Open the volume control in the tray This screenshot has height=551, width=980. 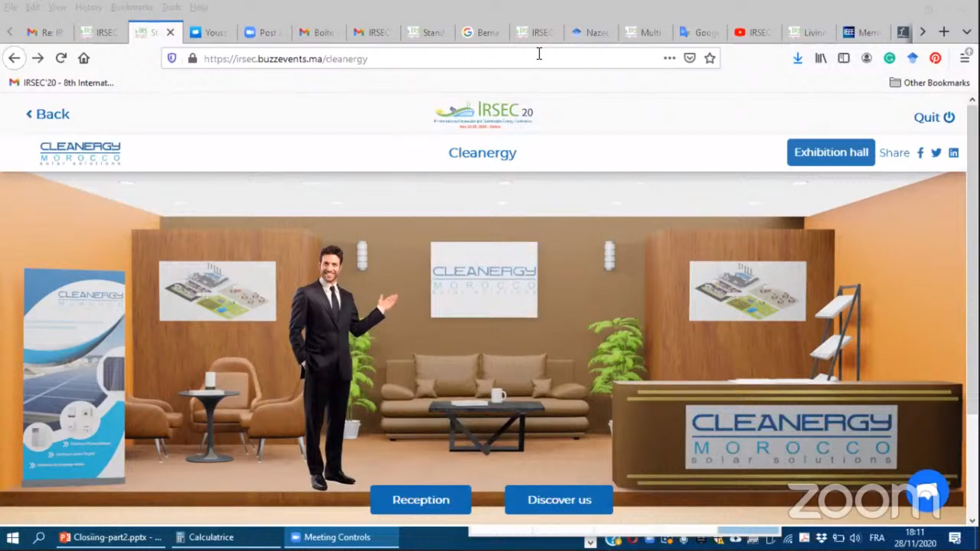pos(855,538)
